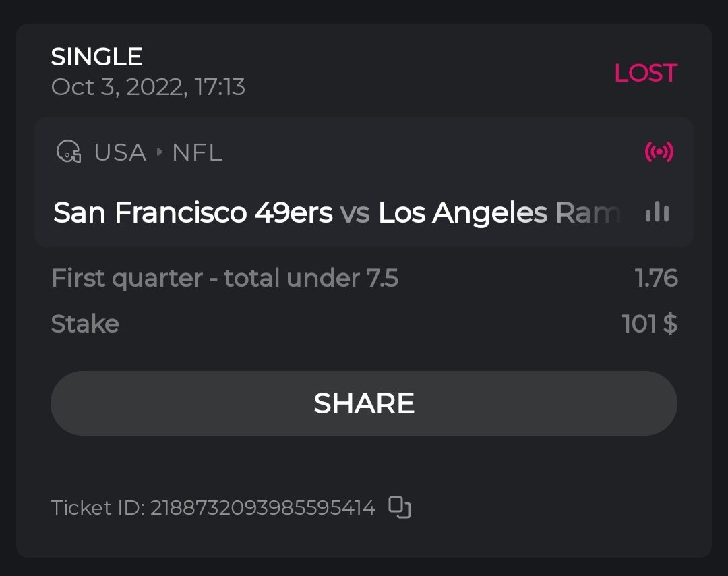728x576 pixels.
Task: Click the arrow between USA and NFL
Action: pyautogui.click(x=160, y=152)
